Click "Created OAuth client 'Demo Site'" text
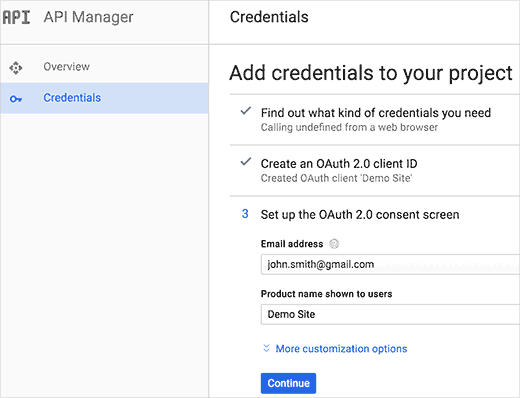520x398 pixels. tap(336, 178)
